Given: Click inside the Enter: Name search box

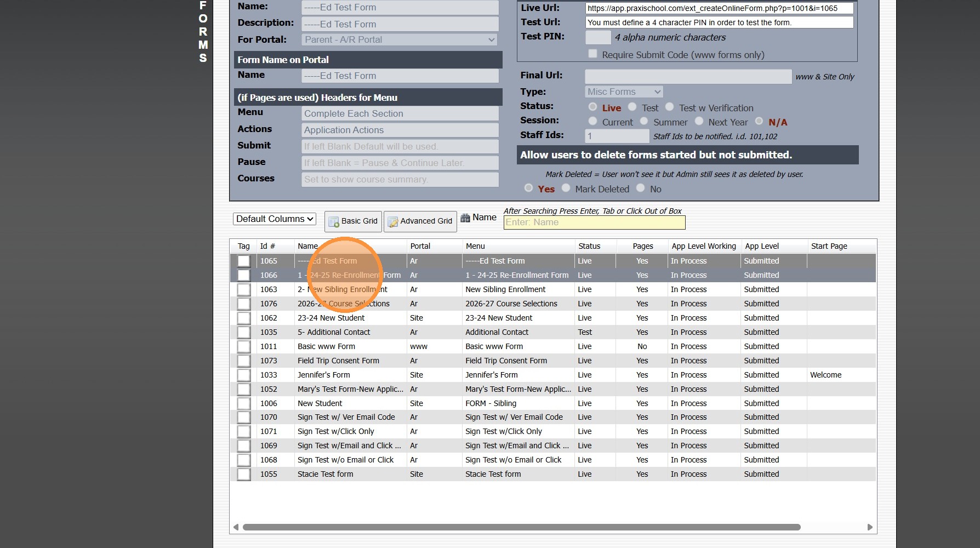Looking at the screenshot, I should 594,222.
